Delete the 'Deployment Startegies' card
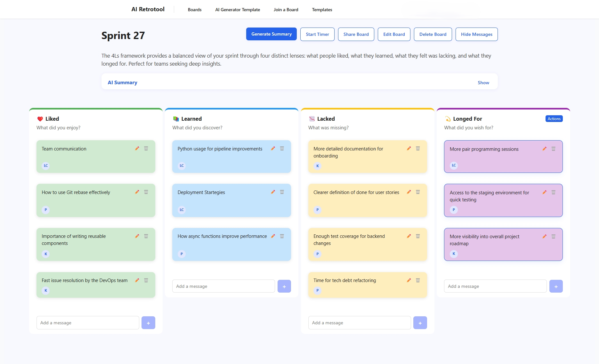Image resolution: width=599 pixels, height=364 pixels. click(x=282, y=192)
